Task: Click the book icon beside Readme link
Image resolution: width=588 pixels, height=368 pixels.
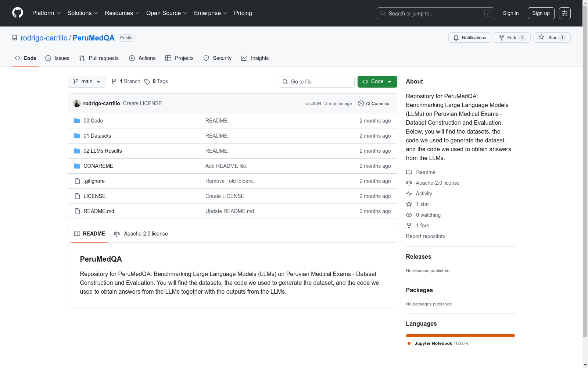Action: (409, 172)
